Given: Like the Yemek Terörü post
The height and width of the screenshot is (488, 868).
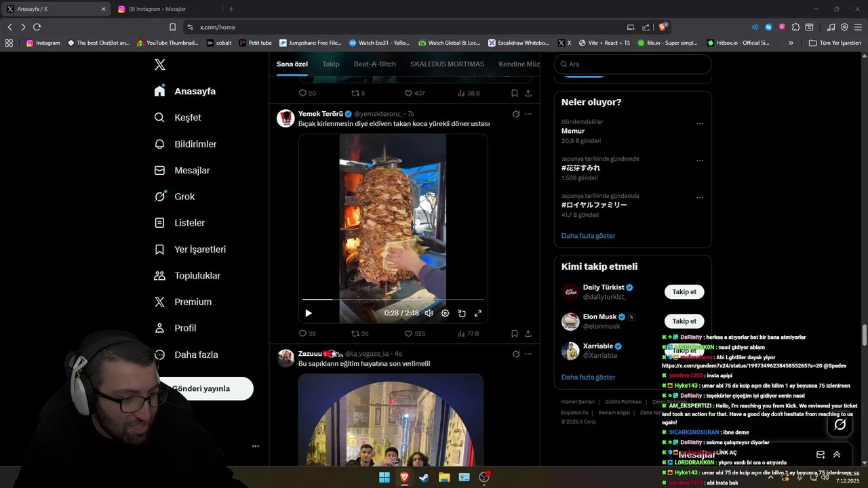Looking at the screenshot, I should 415,333.
